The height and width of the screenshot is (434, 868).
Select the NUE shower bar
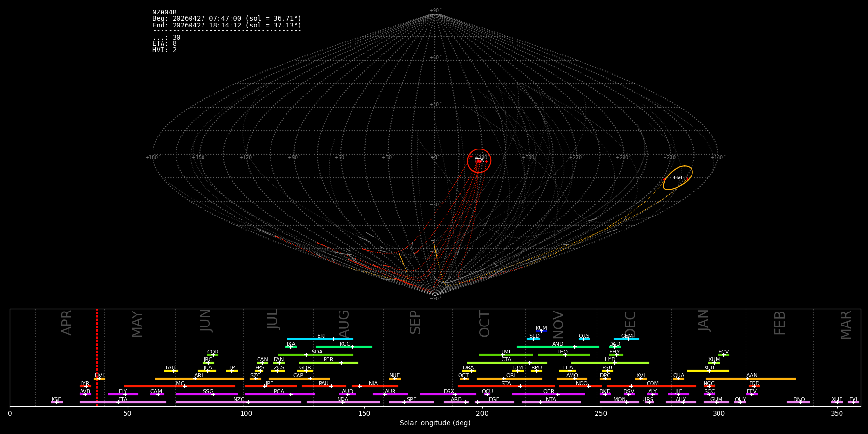pyautogui.click(x=394, y=379)
